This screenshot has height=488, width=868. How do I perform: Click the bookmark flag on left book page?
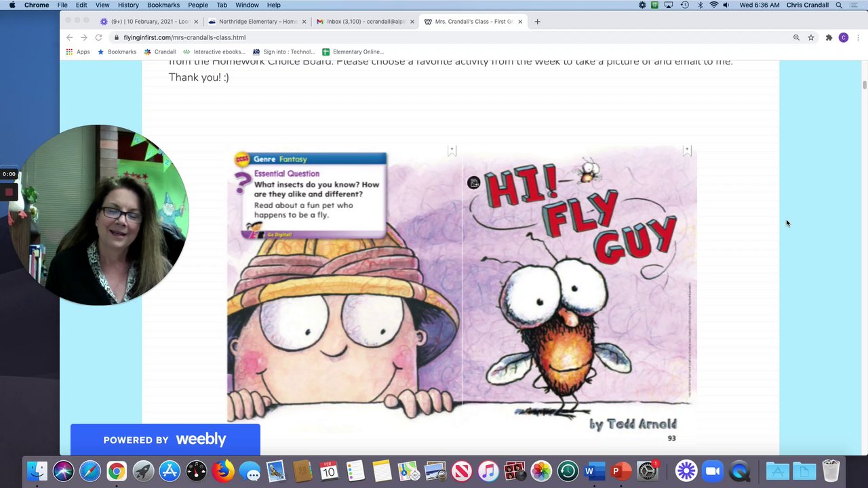pyautogui.click(x=452, y=151)
